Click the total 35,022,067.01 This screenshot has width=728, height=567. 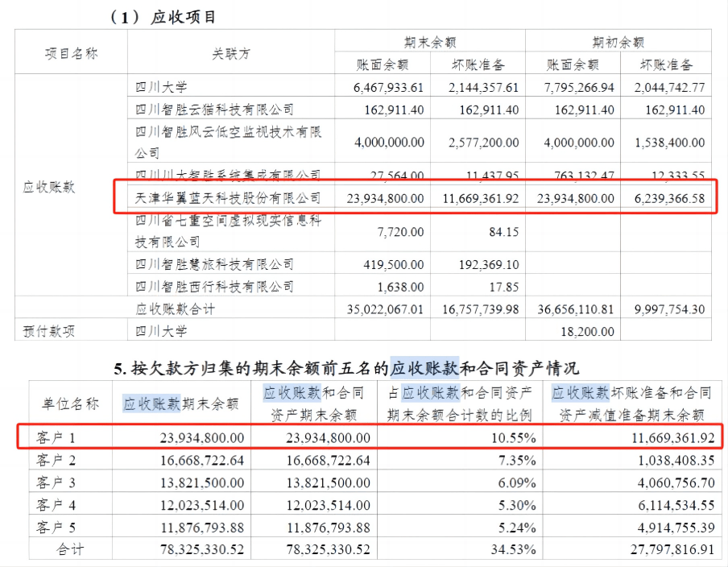(x=386, y=309)
